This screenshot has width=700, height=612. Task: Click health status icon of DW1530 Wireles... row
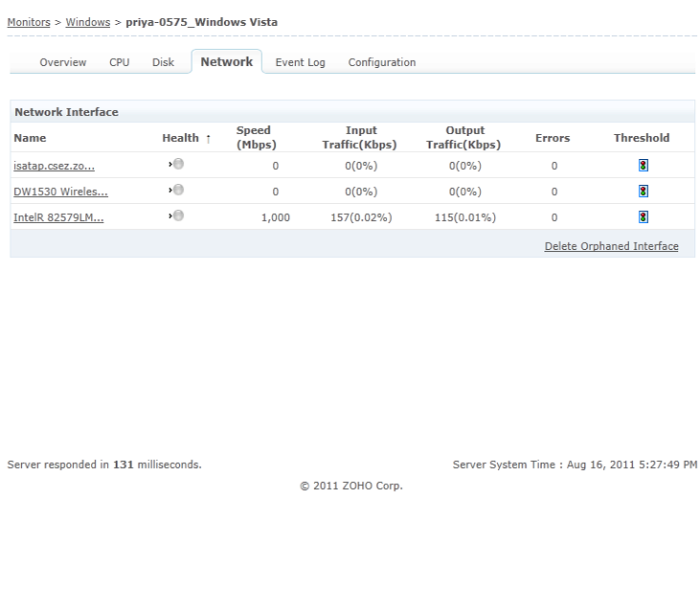tap(178, 191)
